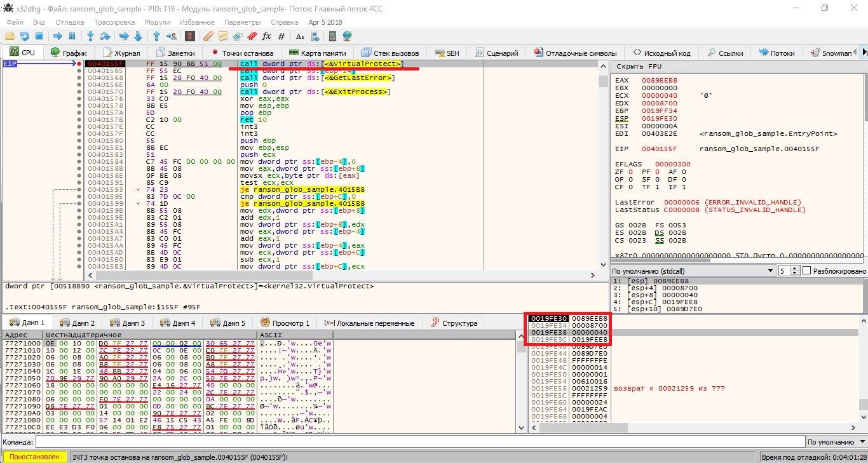Viewport: 868px width, 463px height.
Task: Select the Структура tab
Action: pos(454,323)
